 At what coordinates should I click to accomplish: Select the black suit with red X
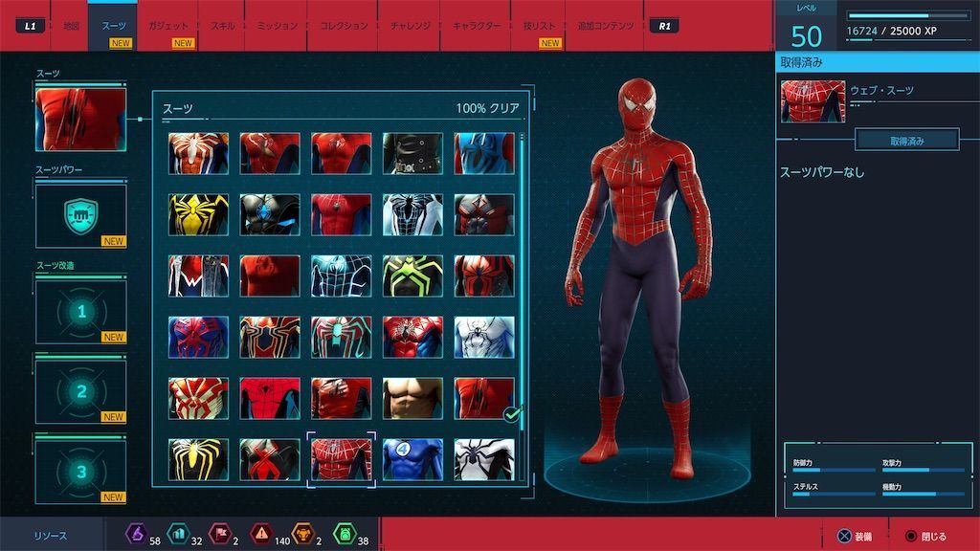point(269,459)
